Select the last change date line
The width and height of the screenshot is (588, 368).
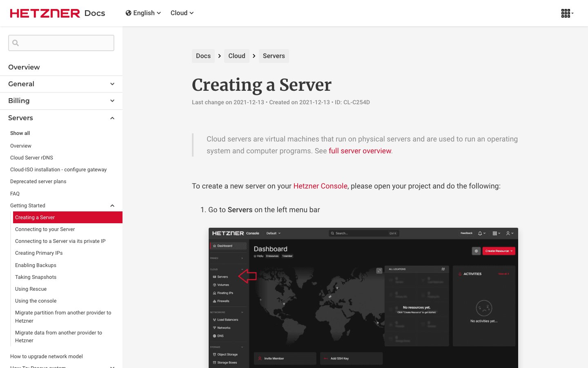281,103
